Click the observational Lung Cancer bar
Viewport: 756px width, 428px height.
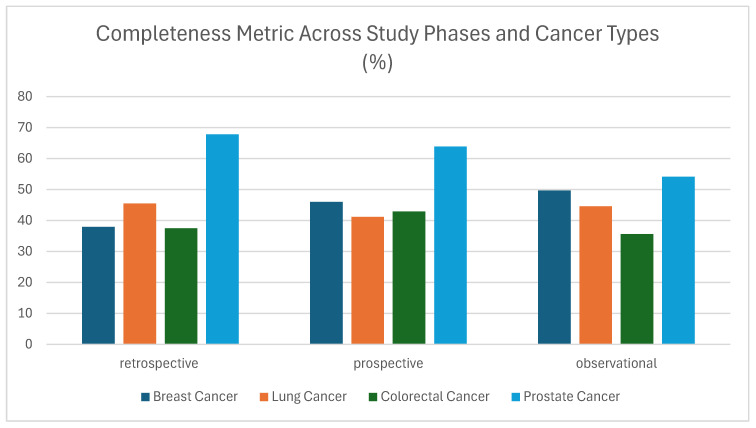595,275
